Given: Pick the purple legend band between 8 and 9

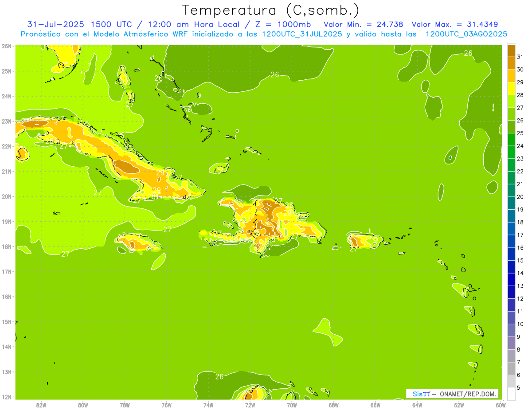Looking at the screenshot, I should [511, 343].
